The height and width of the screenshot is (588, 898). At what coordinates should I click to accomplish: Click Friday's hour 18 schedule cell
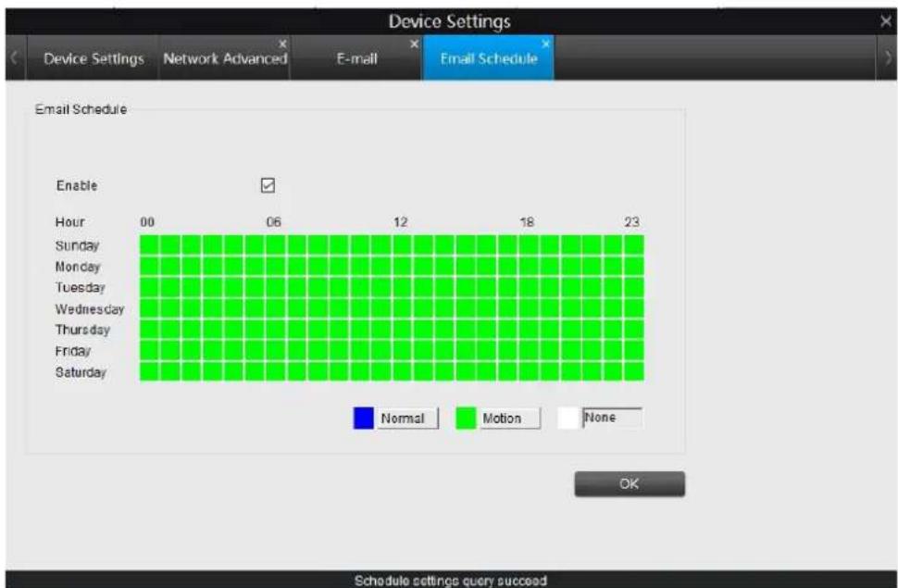(529, 350)
